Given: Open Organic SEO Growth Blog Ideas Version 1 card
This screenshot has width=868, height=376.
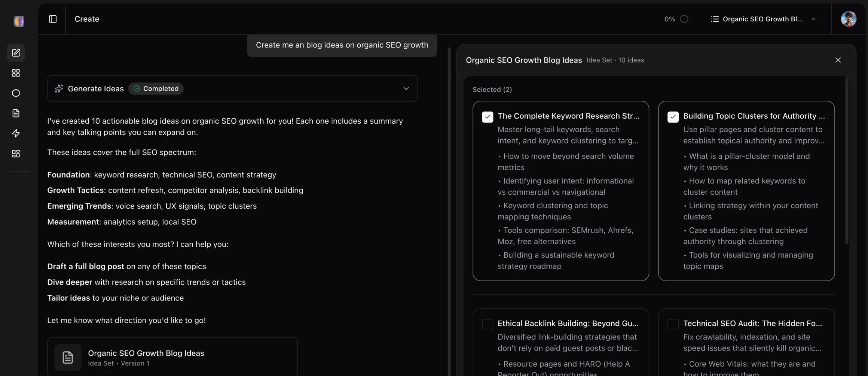Looking at the screenshot, I should pyautogui.click(x=172, y=357).
